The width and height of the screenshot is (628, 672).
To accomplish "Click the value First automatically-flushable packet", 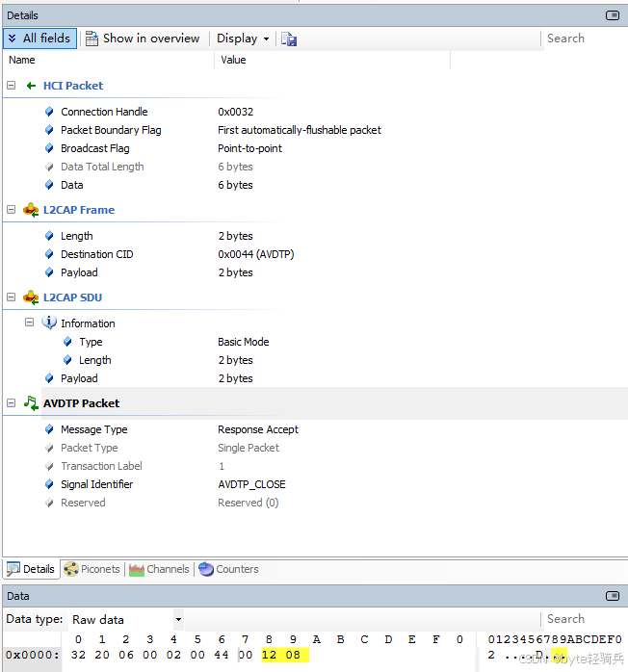I will pyautogui.click(x=300, y=130).
